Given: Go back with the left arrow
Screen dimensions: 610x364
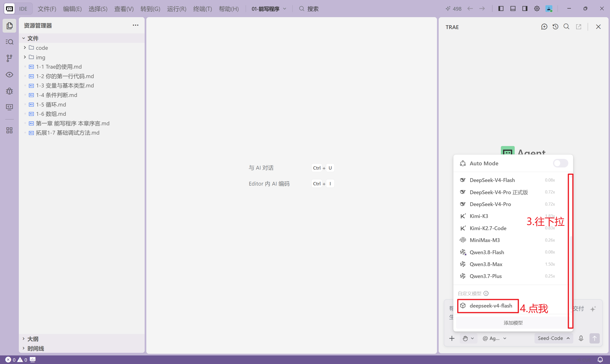Looking at the screenshot, I should [x=470, y=9].
